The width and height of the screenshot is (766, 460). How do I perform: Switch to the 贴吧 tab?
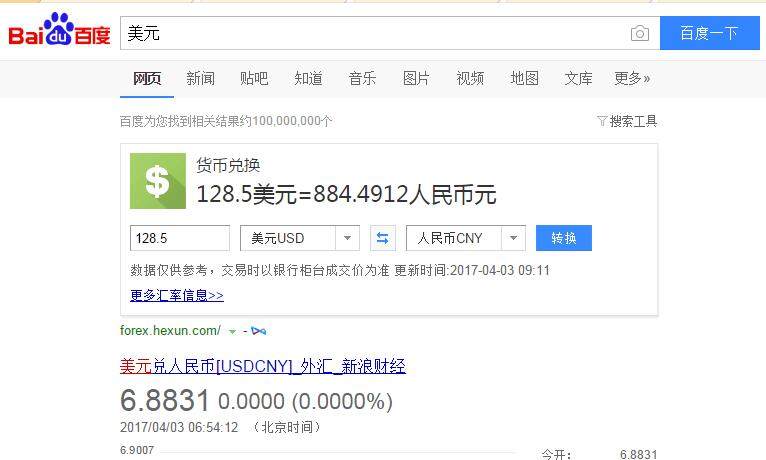[x=254, y=78]
